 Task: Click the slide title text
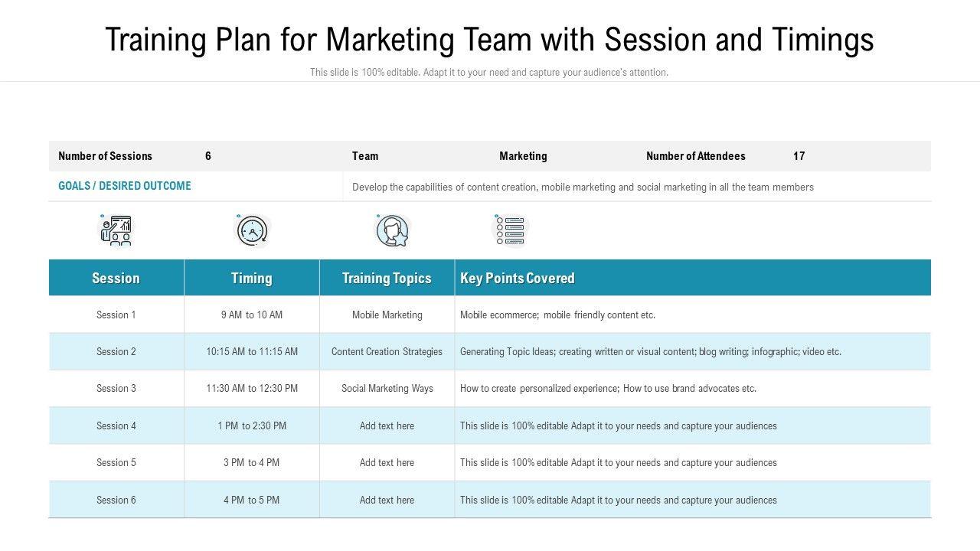[x=489, y=40]
